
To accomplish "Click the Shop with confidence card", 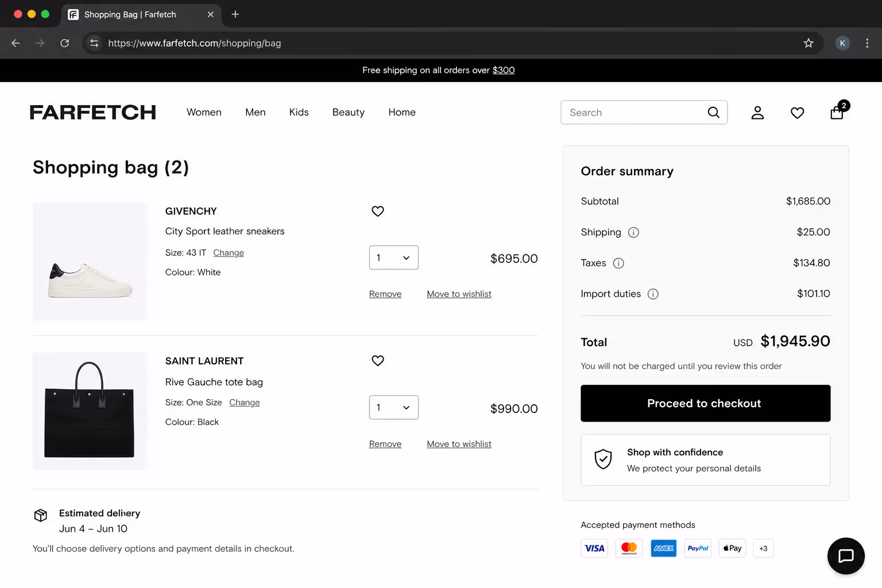I will [x=705, y=460].
